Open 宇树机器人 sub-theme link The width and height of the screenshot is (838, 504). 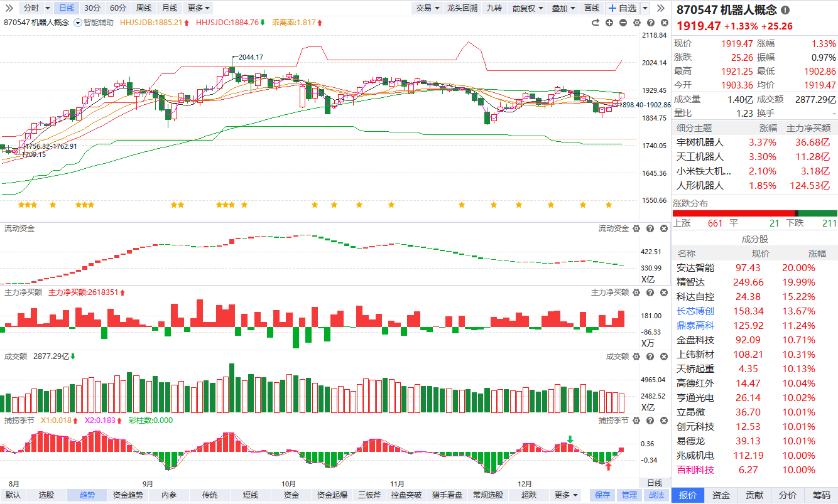click(x=700, y=142)
